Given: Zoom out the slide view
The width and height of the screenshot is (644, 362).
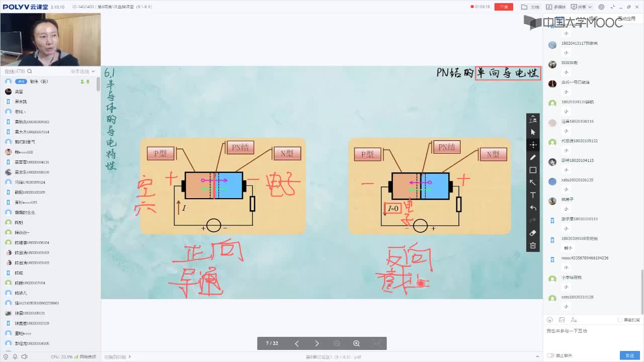Looking at the screenshot, I should coord(337,343).
